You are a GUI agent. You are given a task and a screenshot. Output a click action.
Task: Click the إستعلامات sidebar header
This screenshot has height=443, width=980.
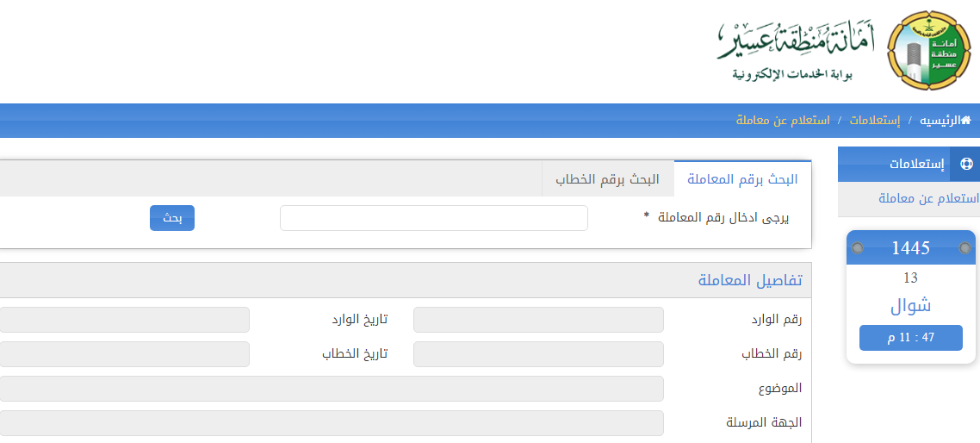point(916,164)
